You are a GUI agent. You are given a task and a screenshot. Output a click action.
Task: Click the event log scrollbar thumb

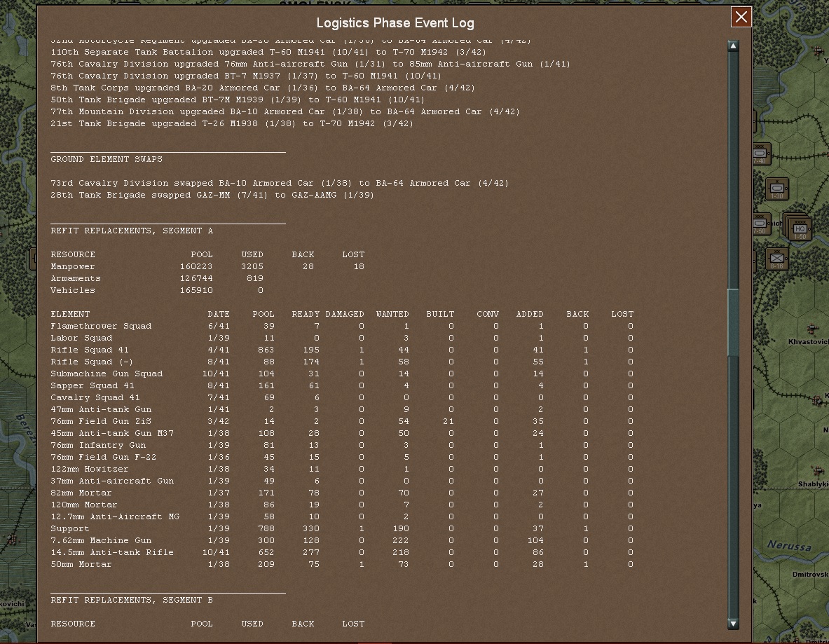coord(733,322)
